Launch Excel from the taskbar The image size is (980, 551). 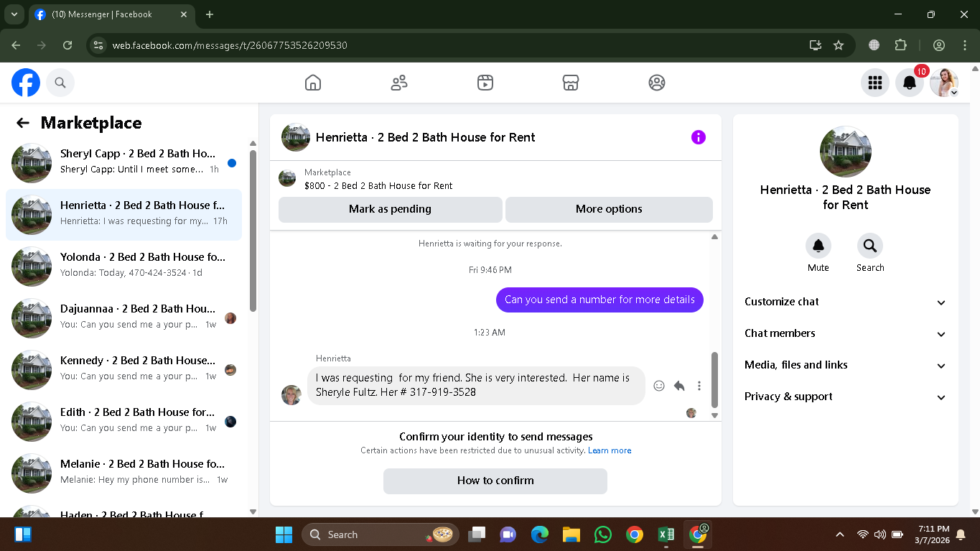(666, 534)
